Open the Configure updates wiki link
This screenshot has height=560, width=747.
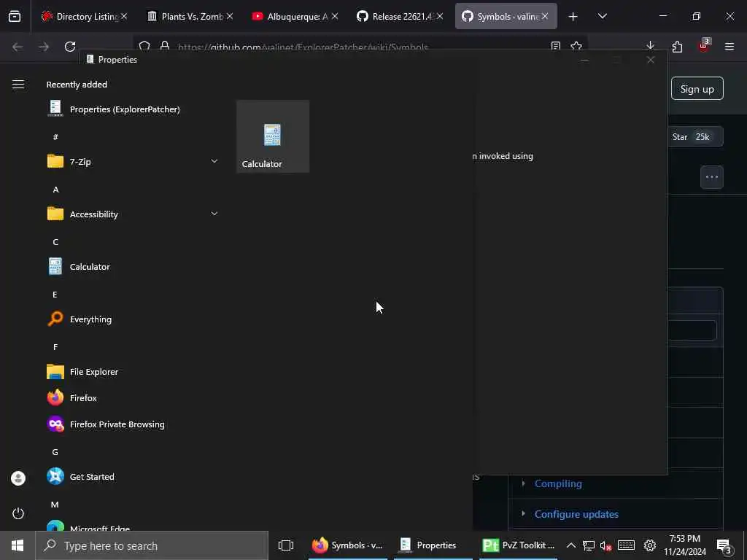(576, 514)
